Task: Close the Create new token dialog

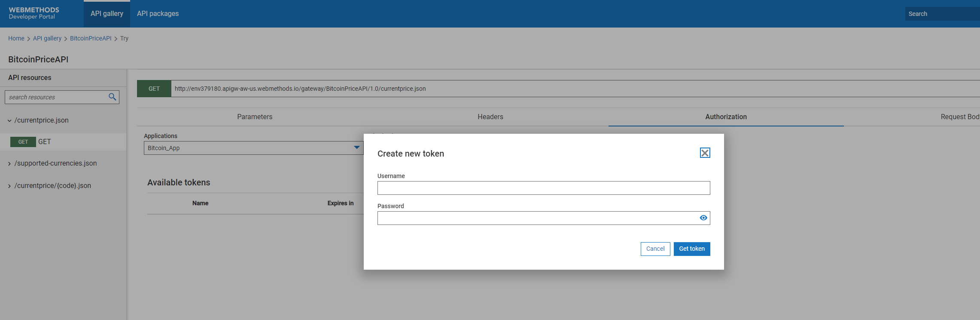Action: coord(705,153)
